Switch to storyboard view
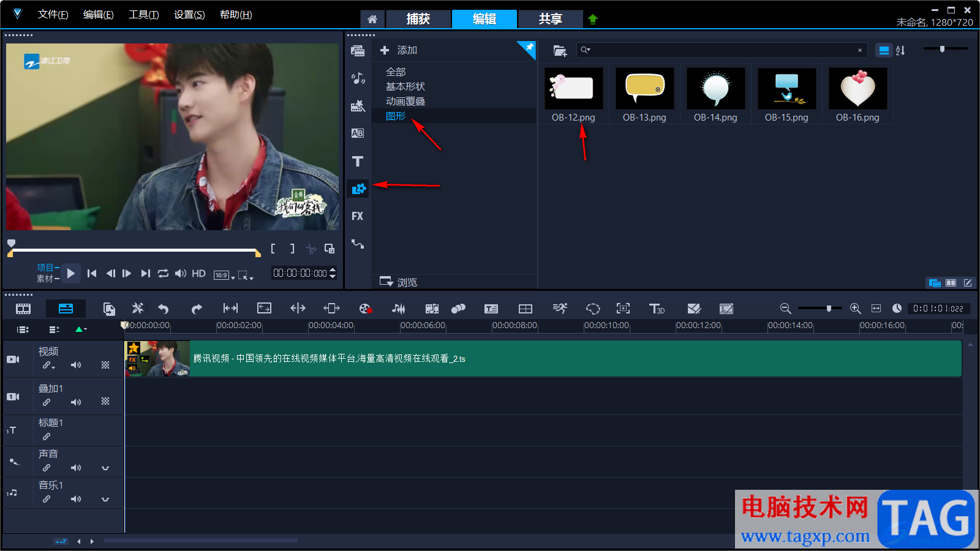 click(x=23, y=309)
